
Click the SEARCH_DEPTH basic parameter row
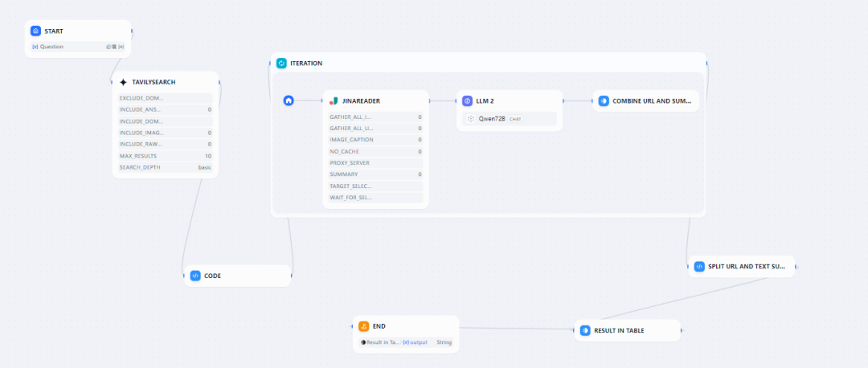click(166, 167)
